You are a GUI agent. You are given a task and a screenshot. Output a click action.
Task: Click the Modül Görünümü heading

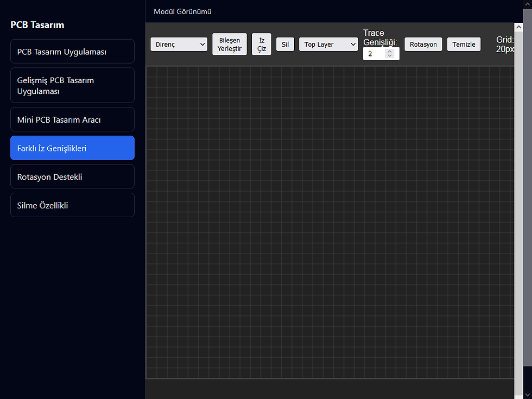182,11
